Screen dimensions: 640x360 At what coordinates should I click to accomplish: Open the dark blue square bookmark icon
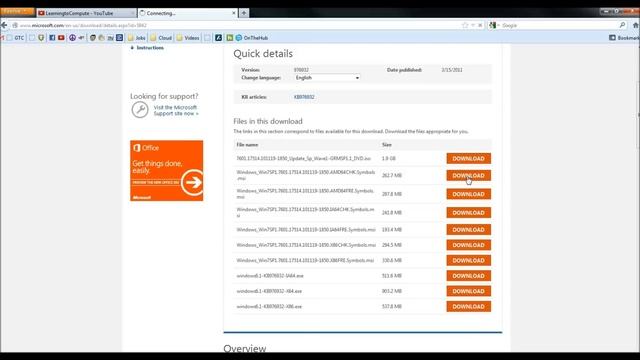[119, 38]
